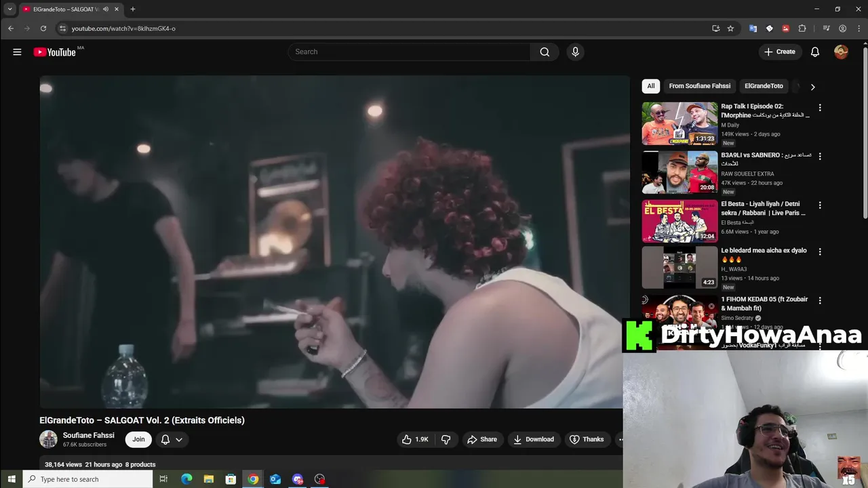Start voice search with the microphone
Viewport: 868px width, 488px height.
coord(575,52)
